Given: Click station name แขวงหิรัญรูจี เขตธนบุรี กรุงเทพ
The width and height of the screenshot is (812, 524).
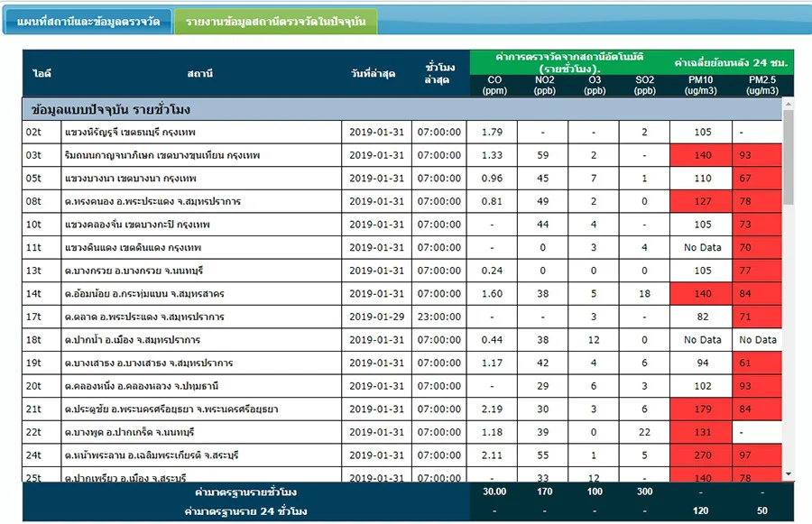Looking at the screenshot, I should click(x=130, y=132).
